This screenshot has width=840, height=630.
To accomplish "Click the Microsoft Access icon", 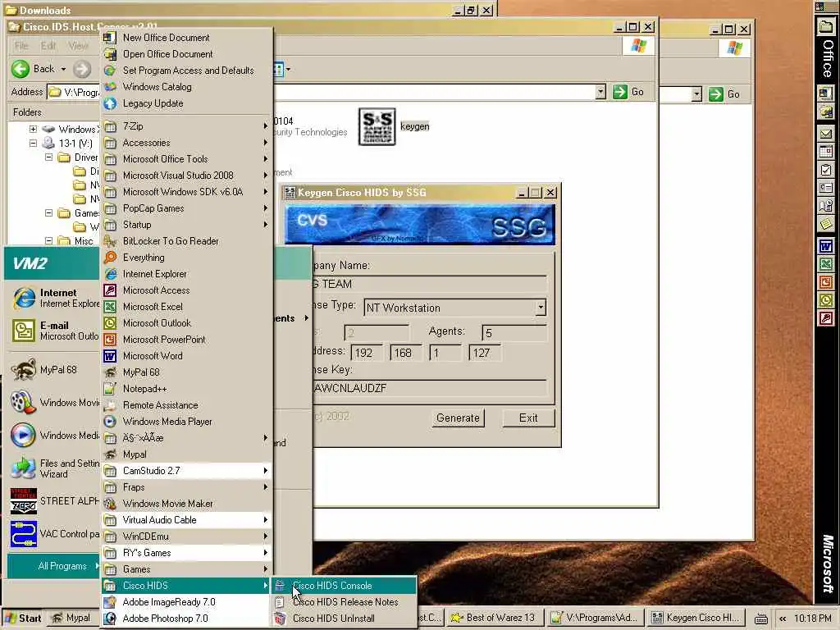I will coord(110,290).
